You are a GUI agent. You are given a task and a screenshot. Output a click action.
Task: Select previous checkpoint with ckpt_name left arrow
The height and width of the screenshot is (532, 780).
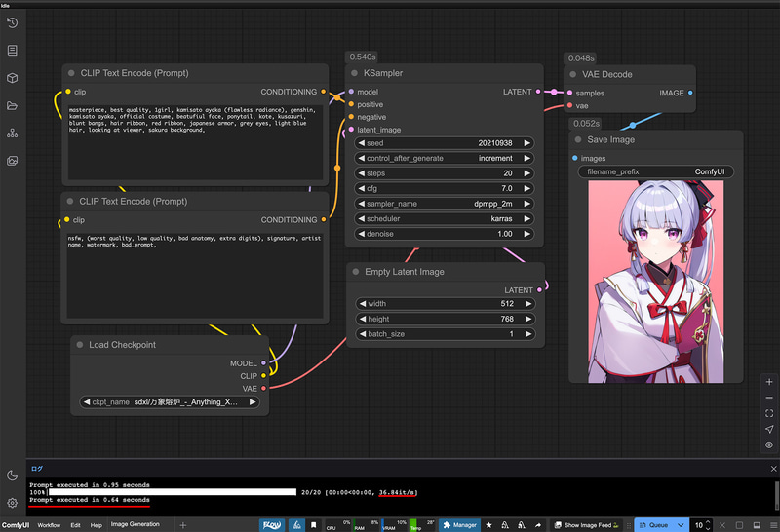pos(87,402)
